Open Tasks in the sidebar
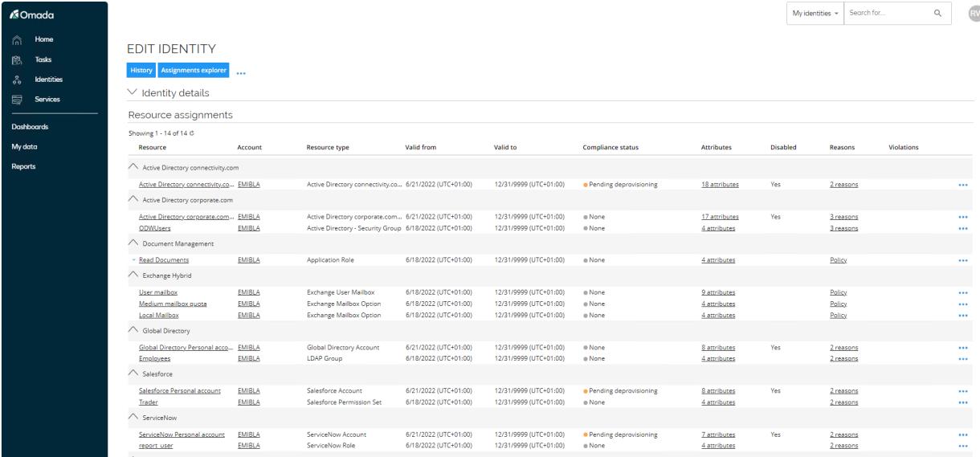Screen dimensions: 980x457 coord(43,59)
